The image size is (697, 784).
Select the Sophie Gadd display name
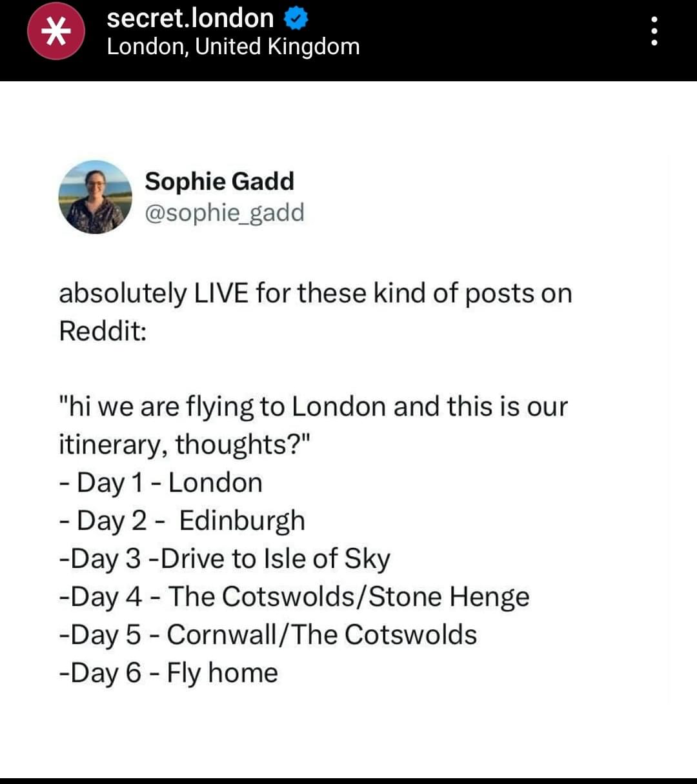tap(219, 181)
